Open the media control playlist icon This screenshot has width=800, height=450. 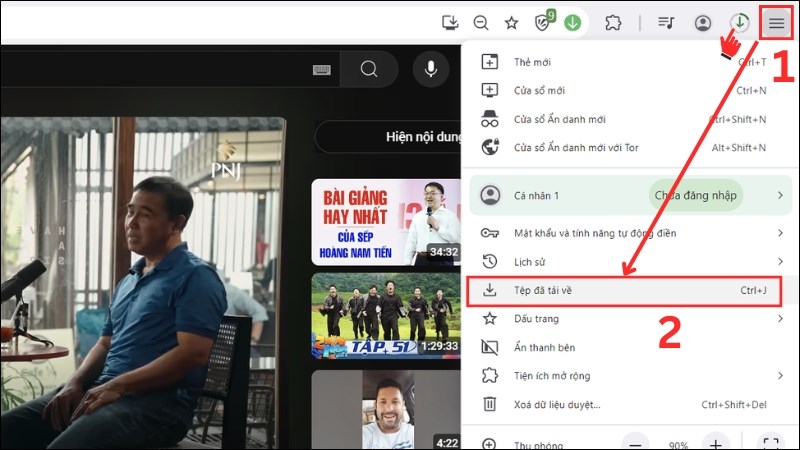click(x=666, y=22)
